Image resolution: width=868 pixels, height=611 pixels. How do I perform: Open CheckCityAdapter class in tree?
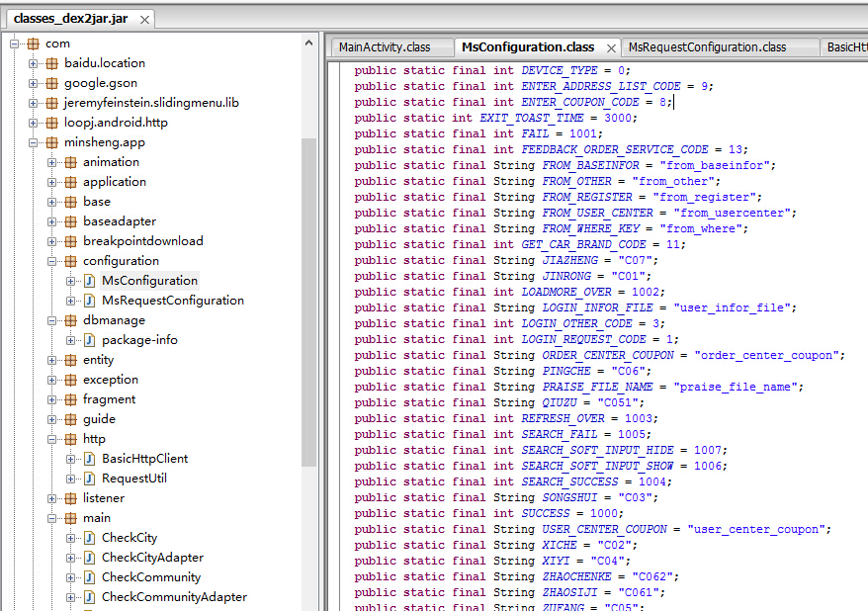point(153,558)
